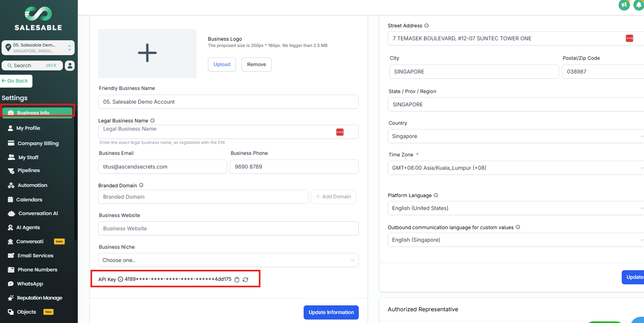Click the API Key info icon
The height and width of the screenshot is (323, 644).
120,279
